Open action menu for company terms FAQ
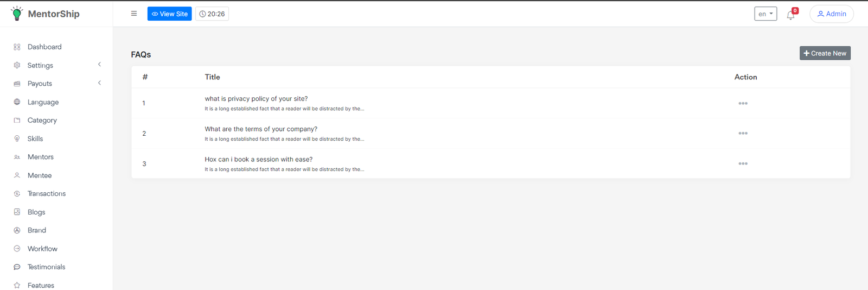The image size is (868, 290). coord(743,133)
